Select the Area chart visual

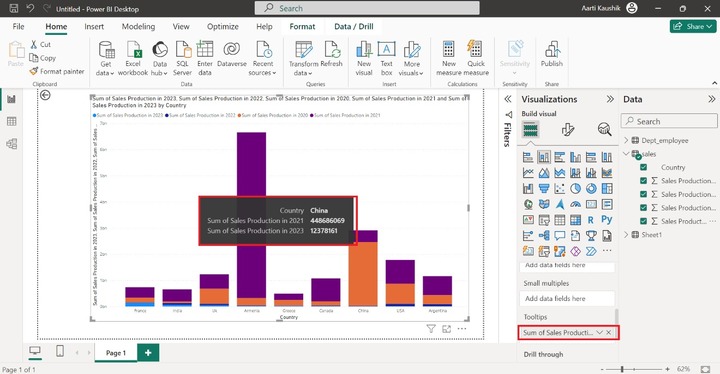544,173
